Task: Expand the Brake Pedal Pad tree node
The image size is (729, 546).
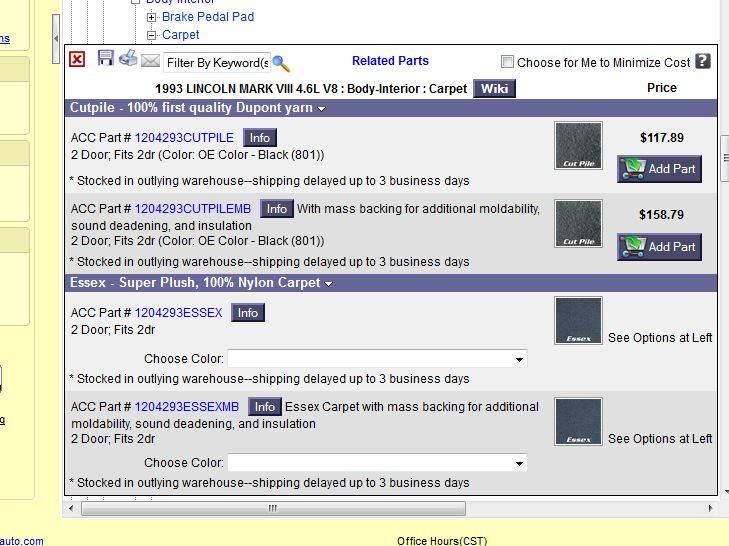Action: (x=152, y=17)
